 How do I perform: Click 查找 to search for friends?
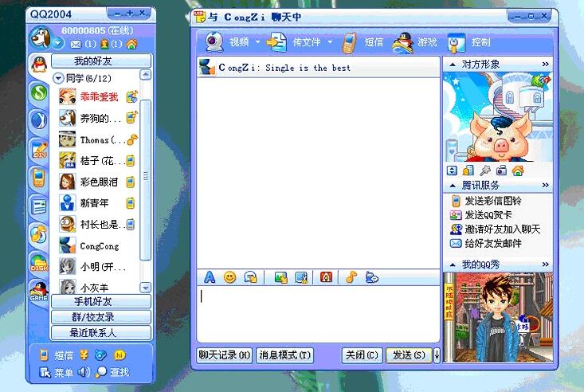pyautogui.click(x=112, y=372)
